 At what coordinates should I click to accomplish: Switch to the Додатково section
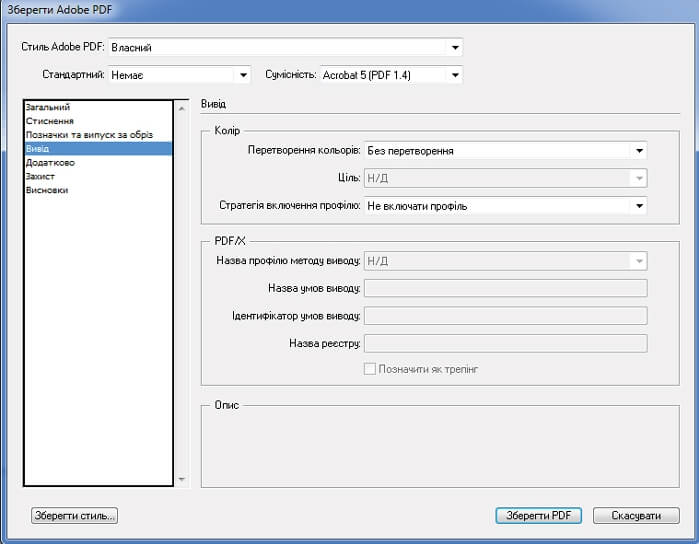click(50, 162)
